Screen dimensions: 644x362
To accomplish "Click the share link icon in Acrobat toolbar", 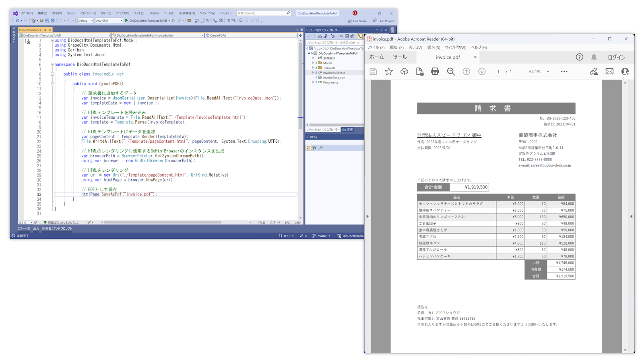I will [594, 72].
